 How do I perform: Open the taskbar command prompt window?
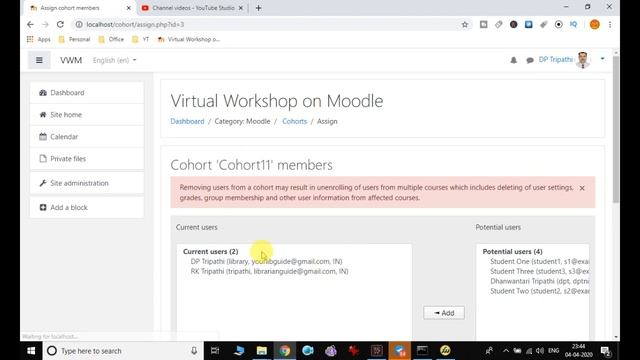[422, 351]
